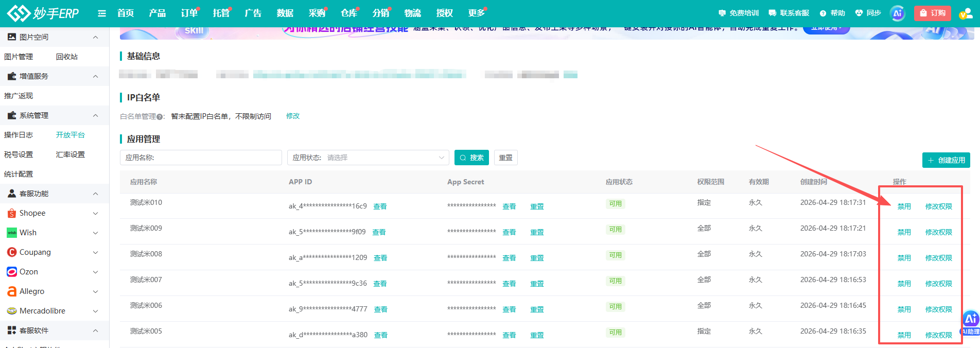This screenshot has height=348, width=980.
Task: Open 仓库 top menu
Action: [349, 13]
